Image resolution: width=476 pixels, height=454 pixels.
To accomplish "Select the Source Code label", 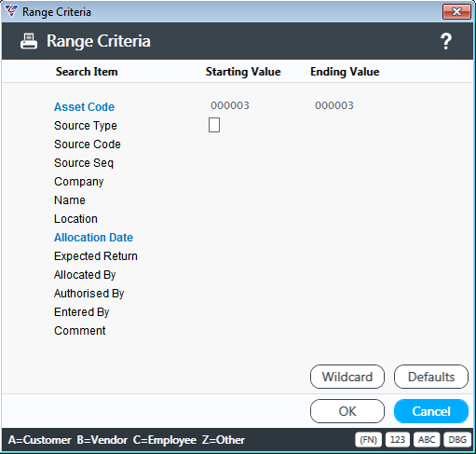I will click(88, 144).
